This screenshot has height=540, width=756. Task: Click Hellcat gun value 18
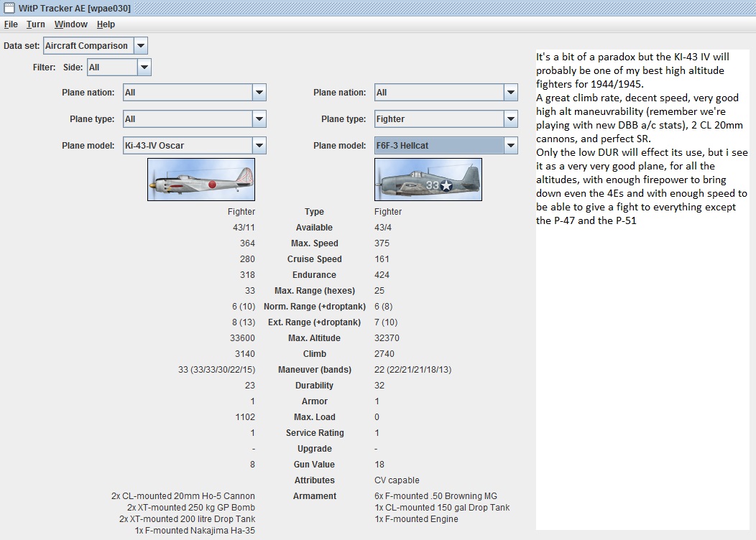(379, 465)
